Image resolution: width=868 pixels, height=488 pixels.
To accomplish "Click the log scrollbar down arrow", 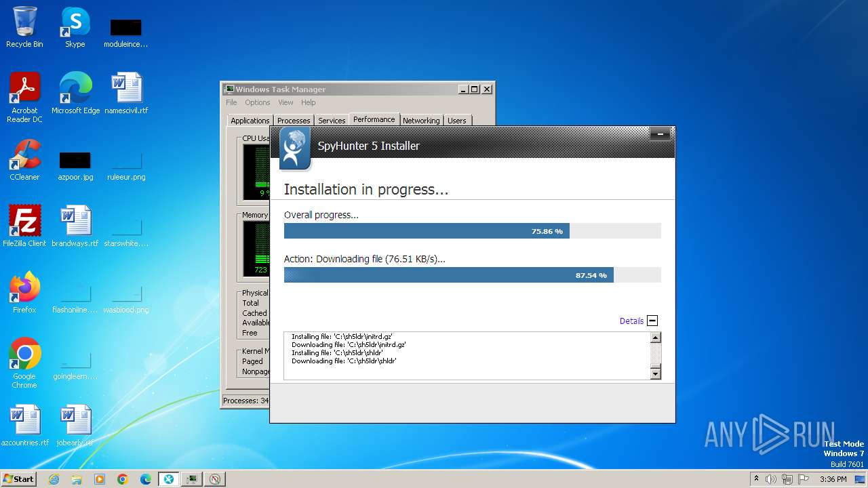I will [655, 373].
